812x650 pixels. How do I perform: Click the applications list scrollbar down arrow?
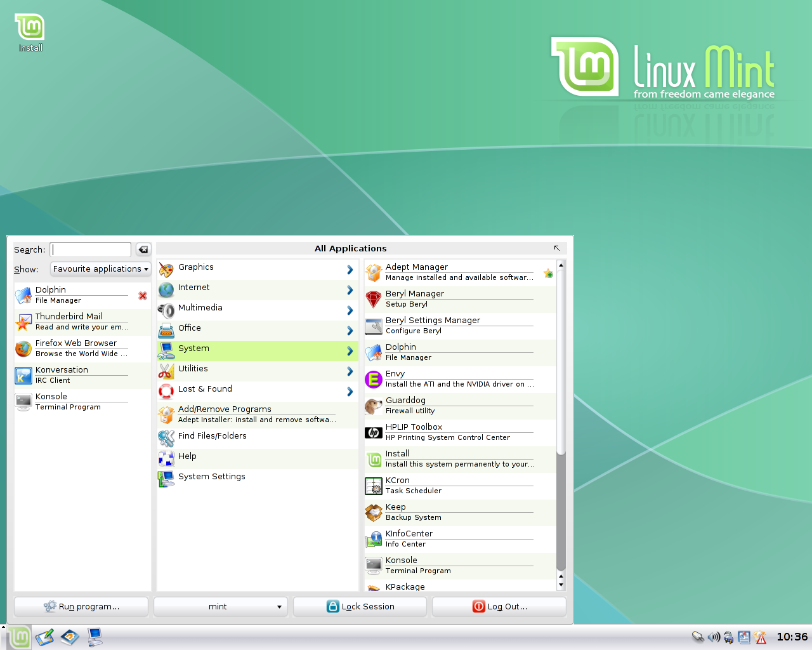click(x=561, y=585)
